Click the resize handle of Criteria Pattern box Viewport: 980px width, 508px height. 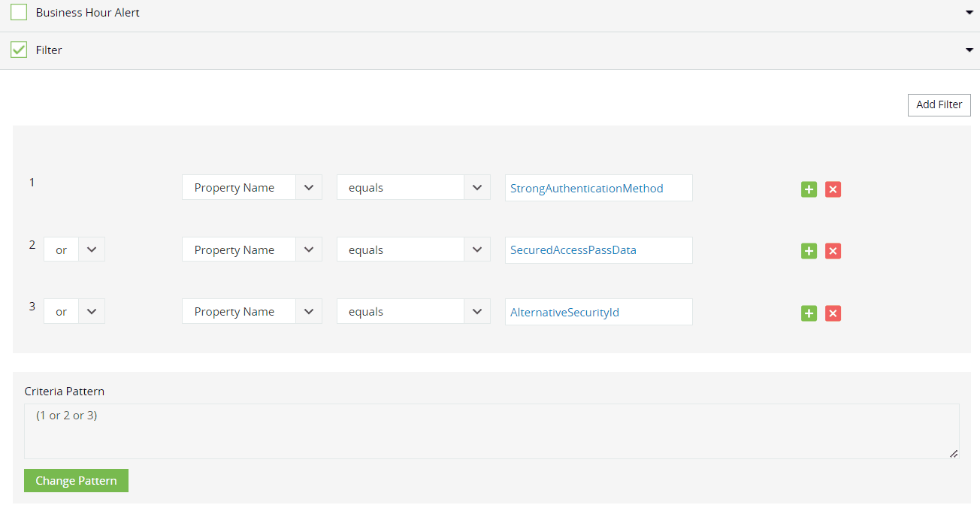click(x=954, y=453)
